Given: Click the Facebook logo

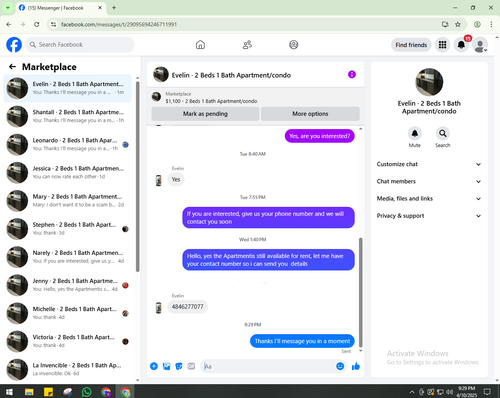Looking at the screenshot, I should [14, 45].
